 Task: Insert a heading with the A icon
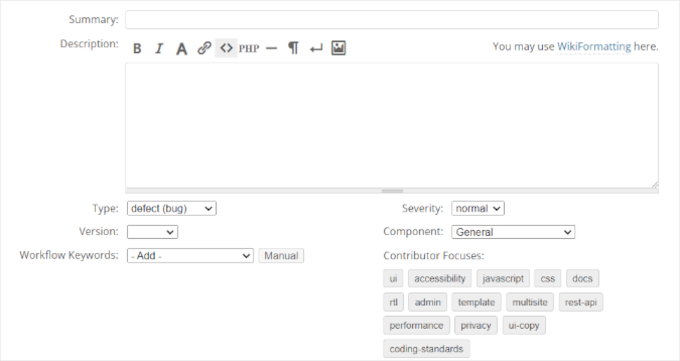181,48
